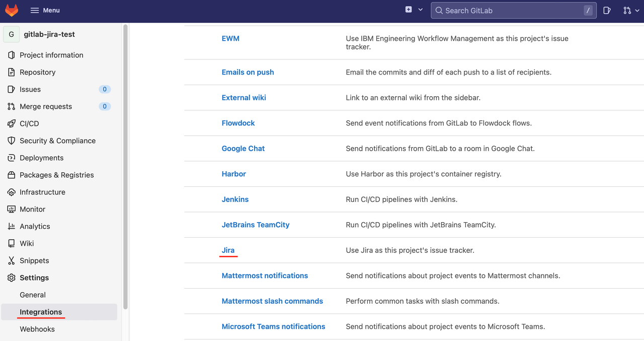This screenshot has height=341, width=644.
Task: Click the Packages & Registries icon
Action: click(12, 175)
